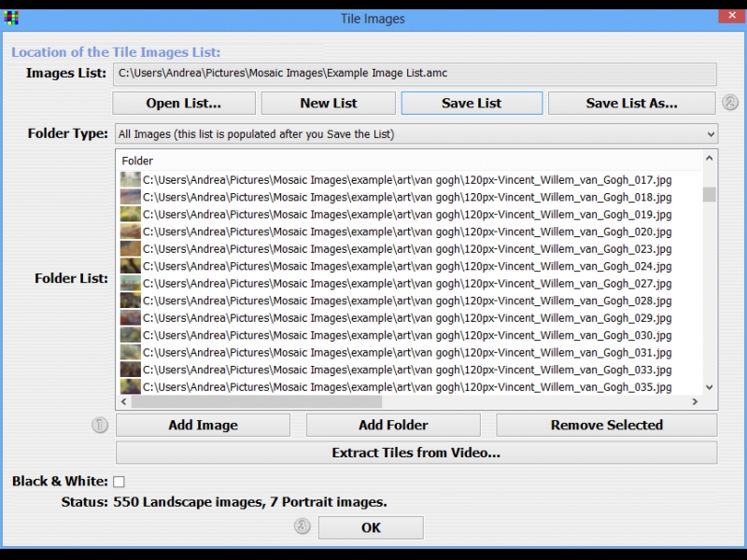Click the Save List button
This screenshot has height=560, width=747.
coord(472,103)
